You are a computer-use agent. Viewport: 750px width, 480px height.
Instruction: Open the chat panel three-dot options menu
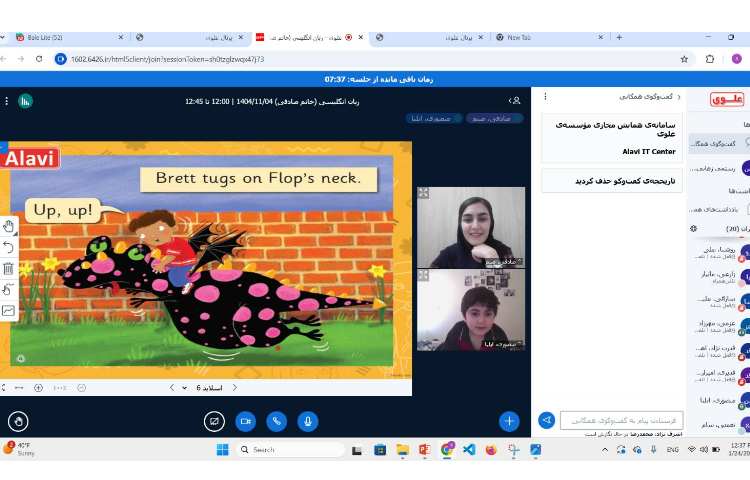click(545, 97)
